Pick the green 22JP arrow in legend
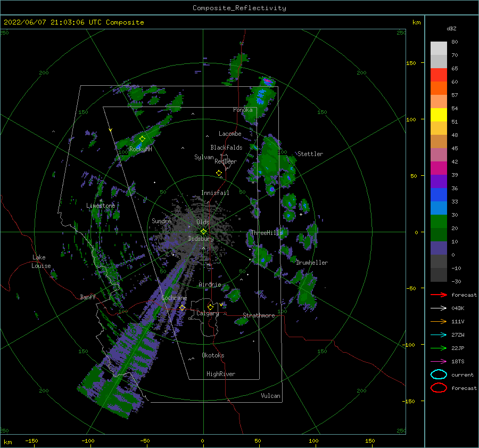This screenshot has width=479, height=448. click(x=439, y=348)
